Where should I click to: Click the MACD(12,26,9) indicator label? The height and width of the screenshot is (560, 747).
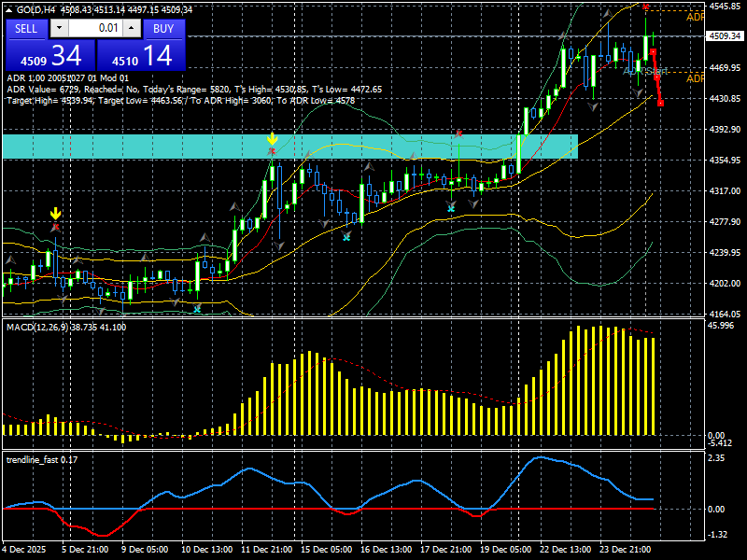[x=66, y=328]
